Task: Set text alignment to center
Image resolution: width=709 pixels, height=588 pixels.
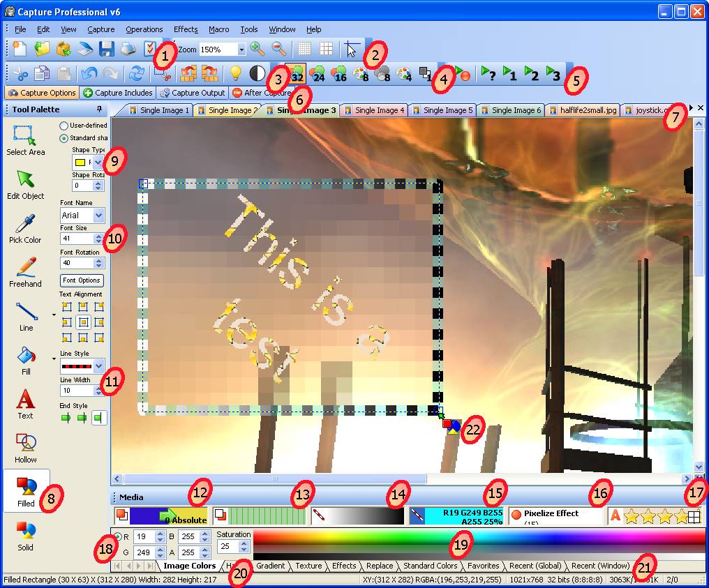Action: (x=83, y=322)
